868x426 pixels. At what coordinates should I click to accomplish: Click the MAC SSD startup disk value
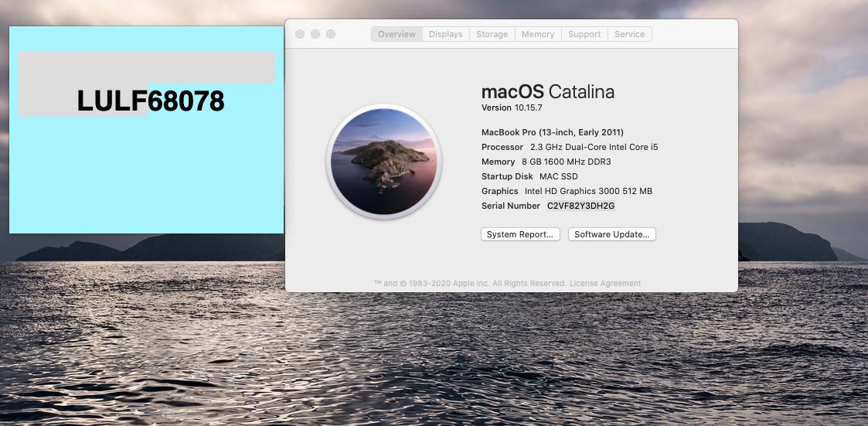click(x=559, y=176)
